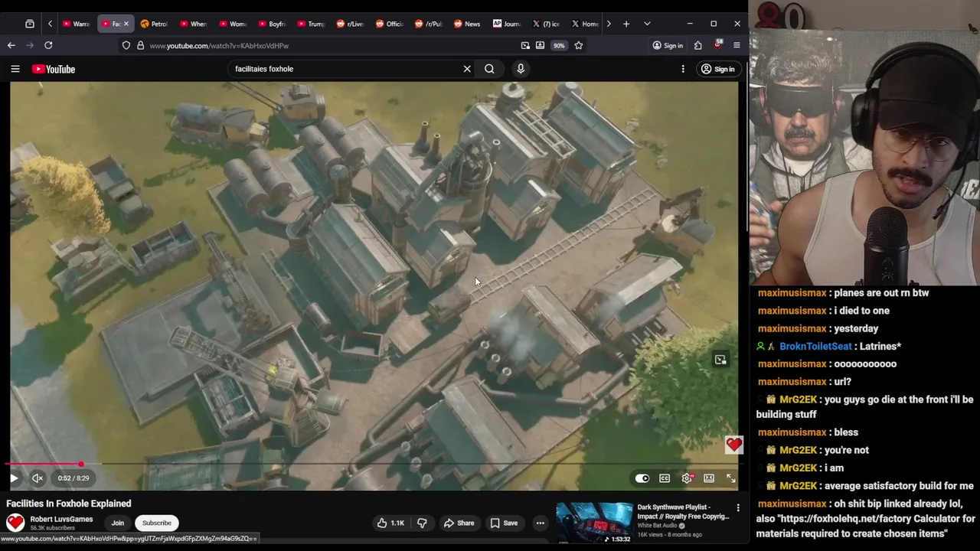Dislike the video

coord(422,523)
